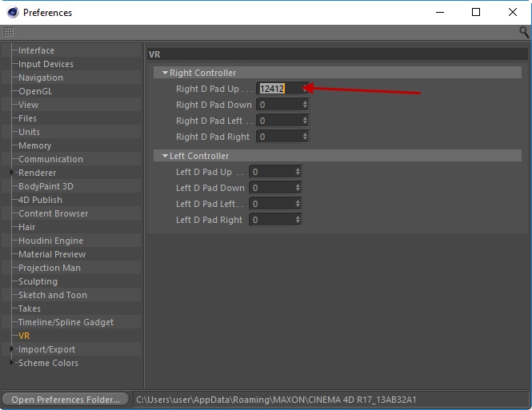Click the Right D Pad Down stepper arrows

pos(305,105)
